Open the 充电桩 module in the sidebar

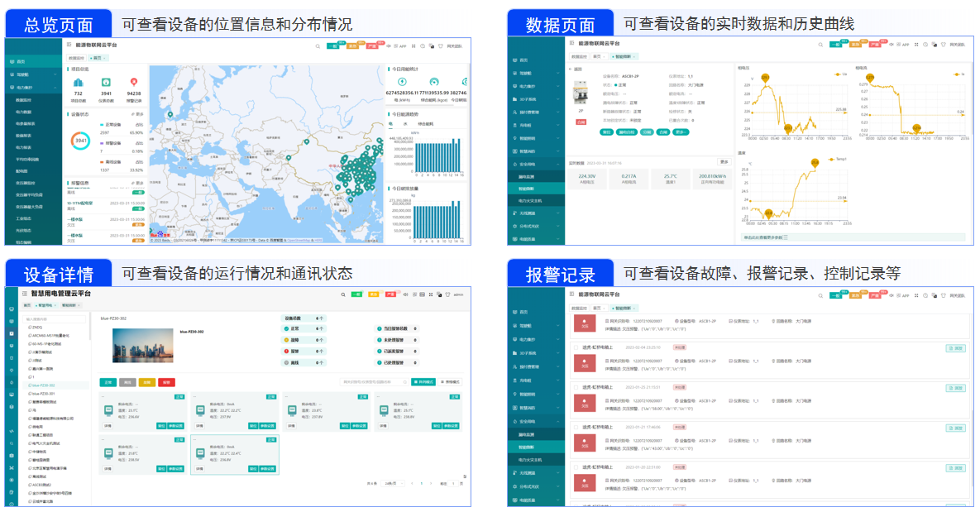[523, 124]
